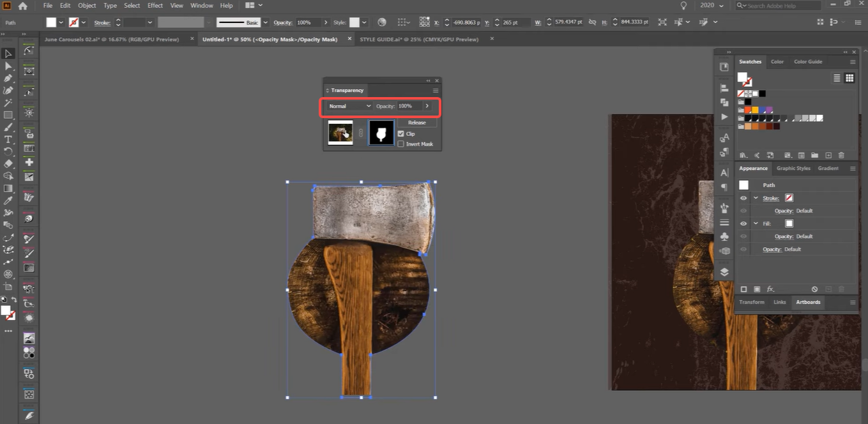Switch Swatches panel to list view

[836, 77]
